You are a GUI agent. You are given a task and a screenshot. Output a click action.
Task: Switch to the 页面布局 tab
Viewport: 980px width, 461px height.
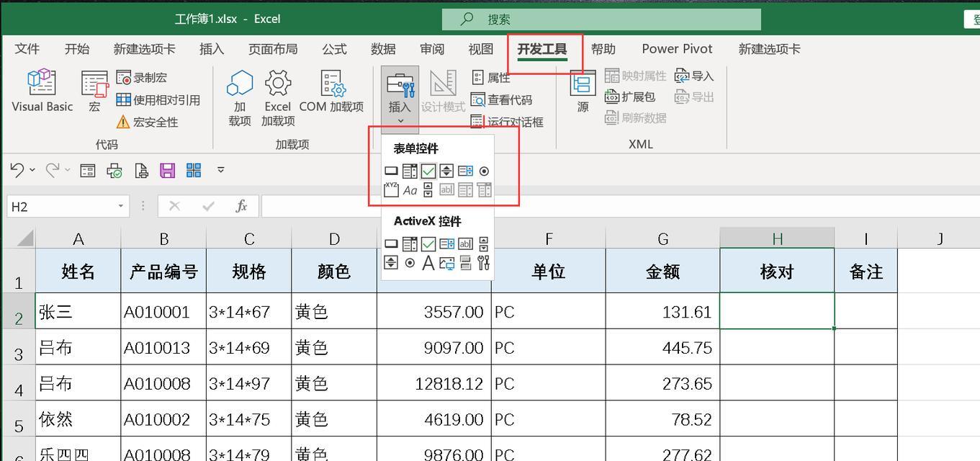(x=273, y=48)
